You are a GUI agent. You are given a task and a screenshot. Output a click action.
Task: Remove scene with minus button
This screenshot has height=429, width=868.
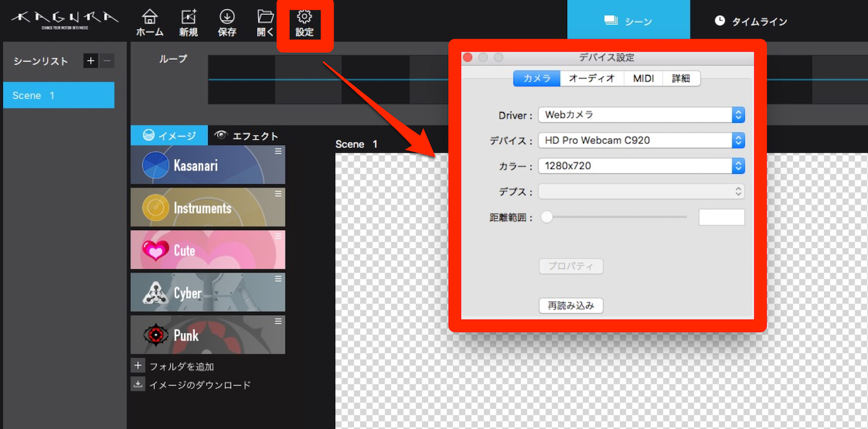pyautogui.click(x=107, y=61)
